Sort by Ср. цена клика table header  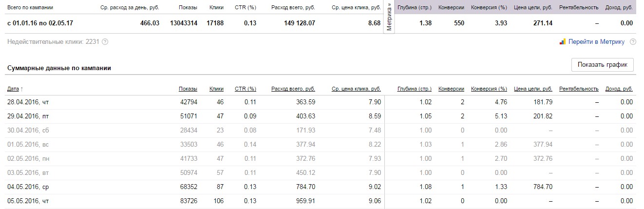click(x=356, y=89)
